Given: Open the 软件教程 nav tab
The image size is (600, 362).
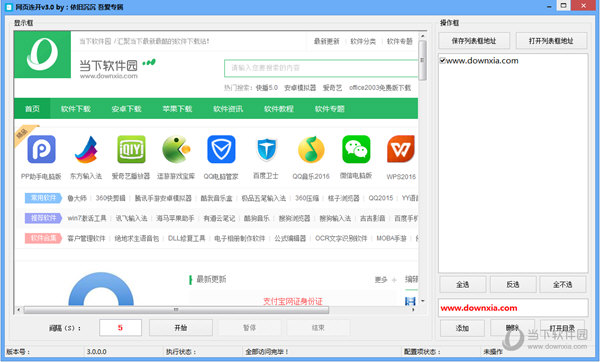Looking at the screenshot, I should click(x=279, y=109).
